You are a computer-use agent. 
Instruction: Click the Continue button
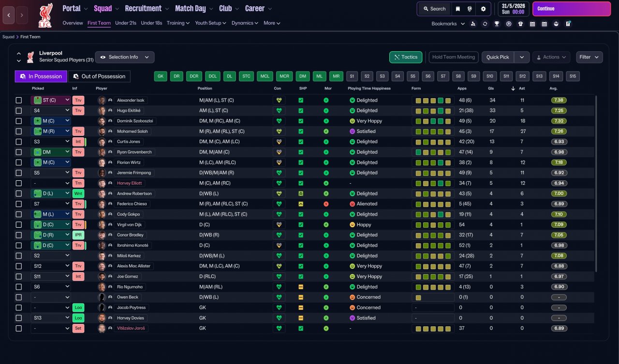pyautogui.click(x=572, y=9)
